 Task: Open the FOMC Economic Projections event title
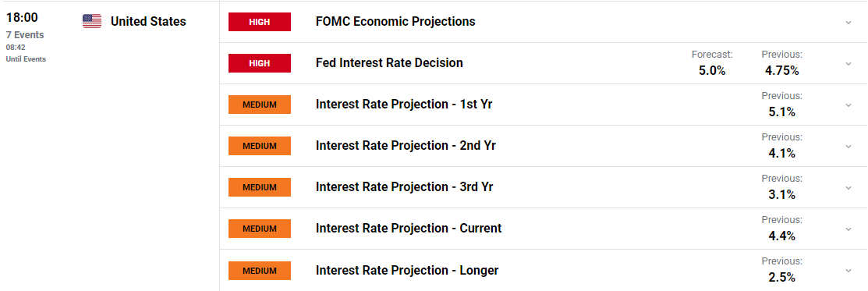[395, 22]
